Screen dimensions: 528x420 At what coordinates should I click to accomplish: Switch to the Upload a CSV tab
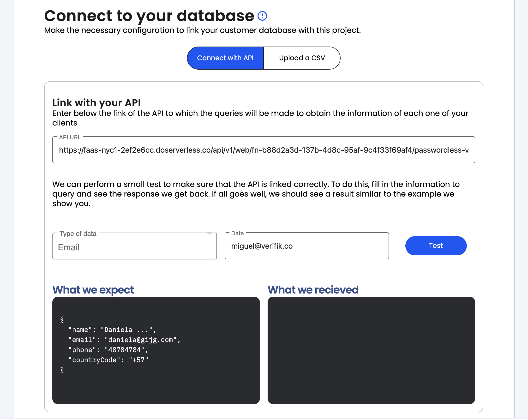(302, 58)
